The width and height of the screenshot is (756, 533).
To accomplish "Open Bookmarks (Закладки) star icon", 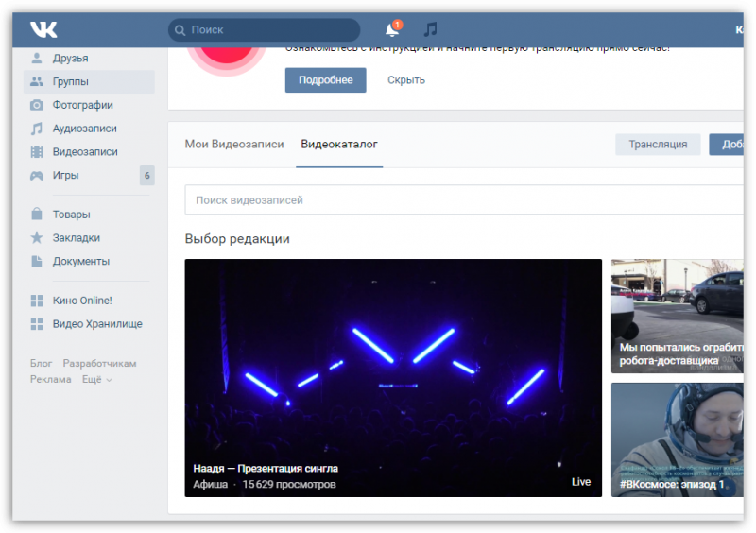I will coord(37,238).
